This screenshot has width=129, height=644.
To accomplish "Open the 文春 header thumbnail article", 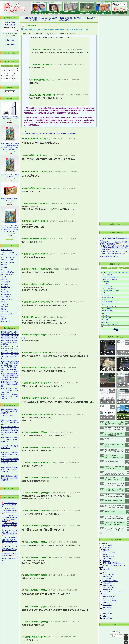I will pyautogui.click(x=55, y=8).
